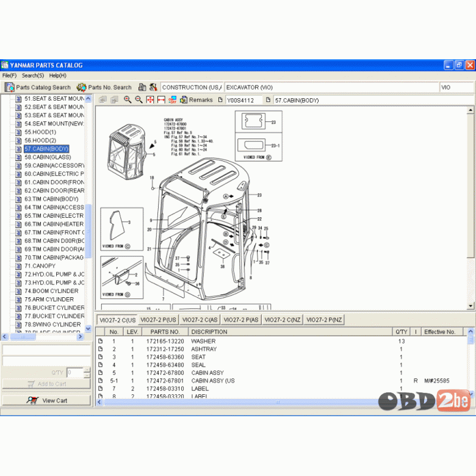Increase the Q'TY stepper value
This screenshot has width=476, height=476.
point(87,370)
